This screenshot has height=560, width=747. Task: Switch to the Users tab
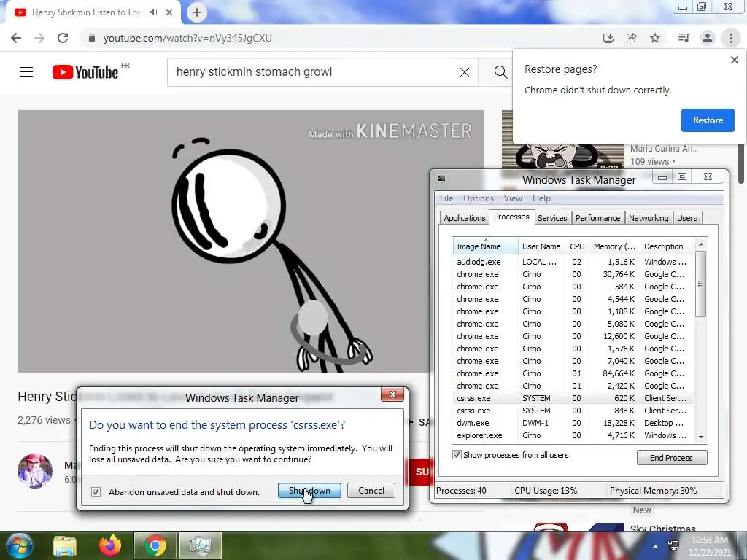686,218
